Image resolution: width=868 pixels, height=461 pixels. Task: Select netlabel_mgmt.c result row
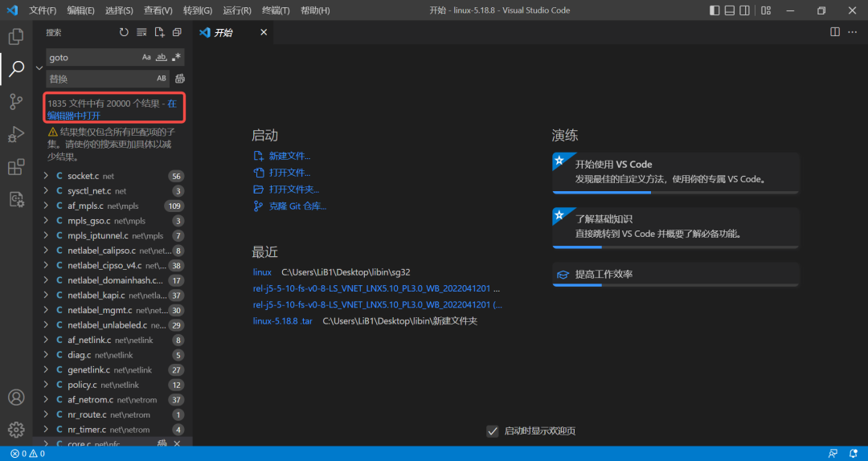113,310
